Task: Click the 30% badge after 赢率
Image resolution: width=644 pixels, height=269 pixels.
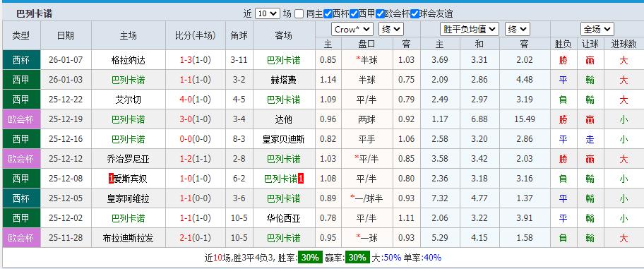Action: point(357,258)
